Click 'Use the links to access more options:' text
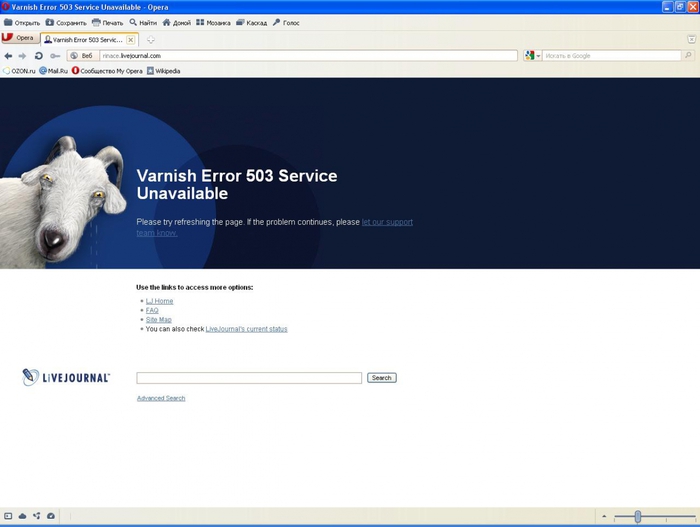The width and height of the screenshot is (700, 527). tap(195, 287)
